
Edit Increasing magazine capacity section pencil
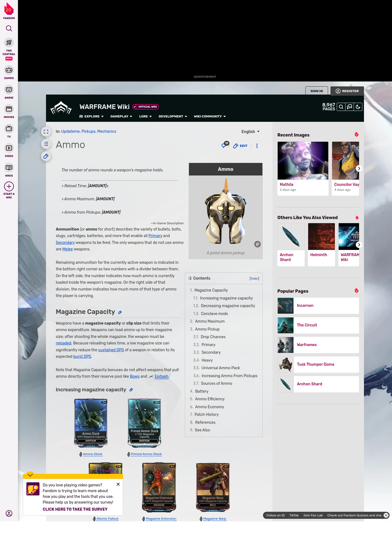[131, 390]
